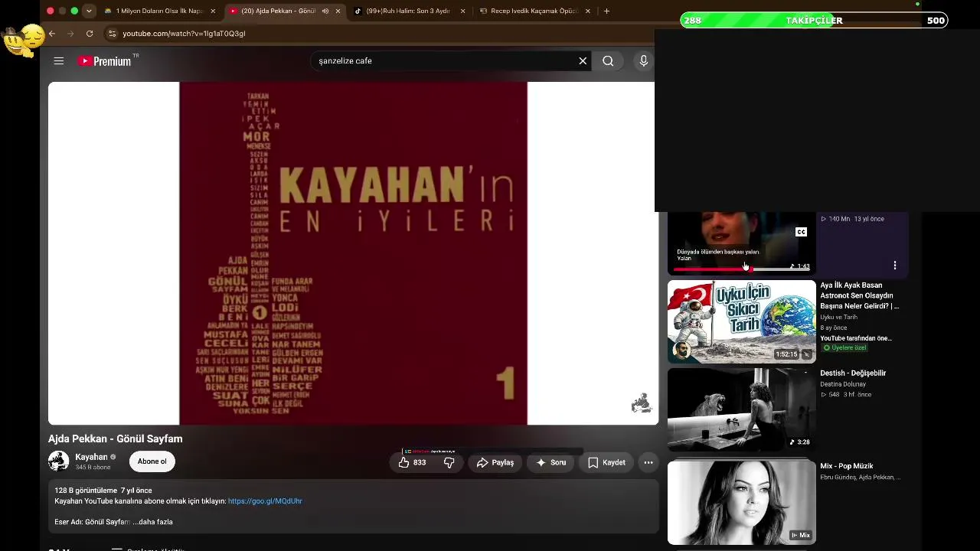This screenshot has height=551, width=980.
Task: Switch to the '(20) Ajda Pekkan - Gönül' tab
Action: tap(285, 11)
